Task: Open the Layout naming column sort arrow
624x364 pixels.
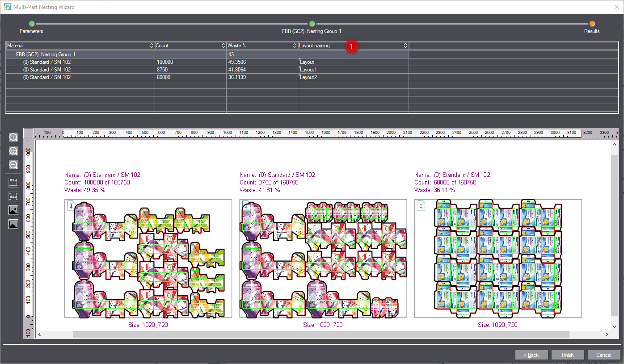Action: point(405,46)
